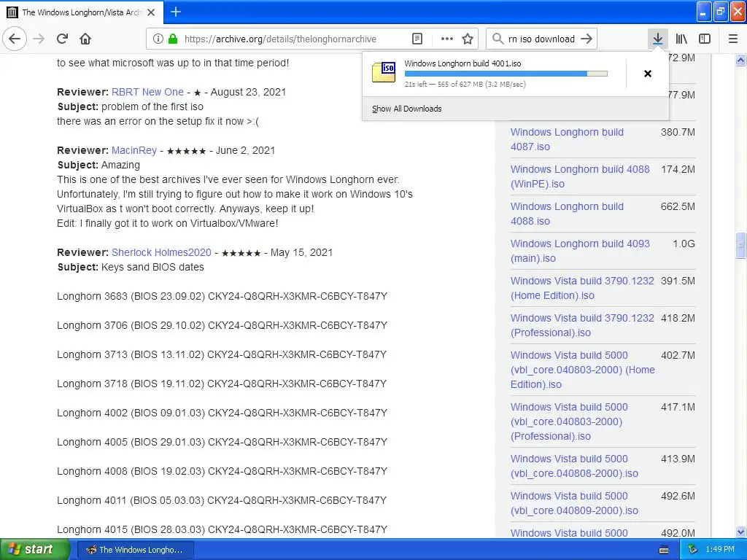Viewport: 747px width, 560px height.
Task: Open the browser home page
Action: 85,39
